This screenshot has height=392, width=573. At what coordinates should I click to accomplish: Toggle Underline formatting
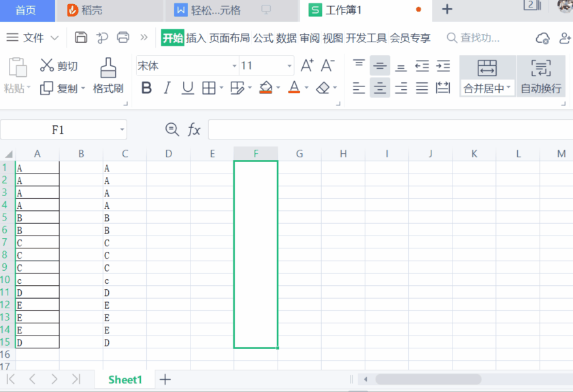pos(188,88)
